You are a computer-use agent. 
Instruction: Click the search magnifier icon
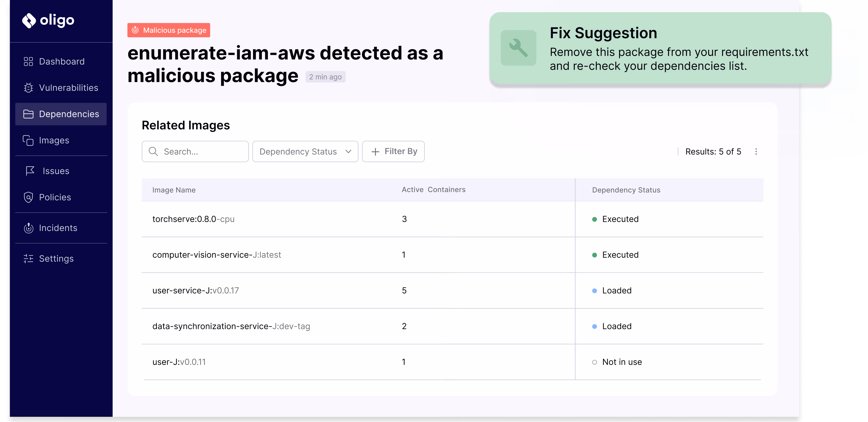[153, 151]
